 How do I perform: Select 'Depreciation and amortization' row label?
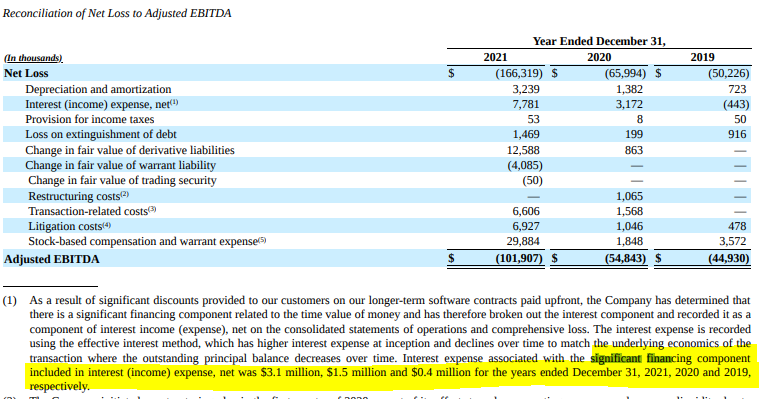[98, 89]
